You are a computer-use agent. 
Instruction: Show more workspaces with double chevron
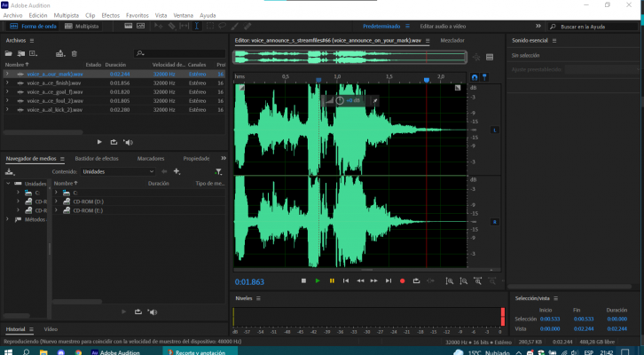(538, 26)
